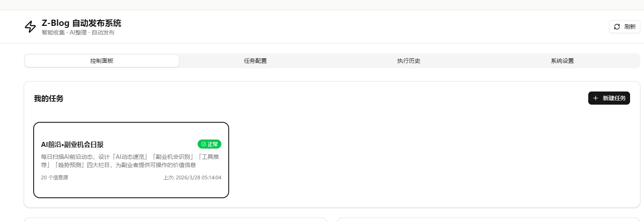
Task: Click the Z-Blog 自动发布系统 title
Action: (x=81, y=23)
